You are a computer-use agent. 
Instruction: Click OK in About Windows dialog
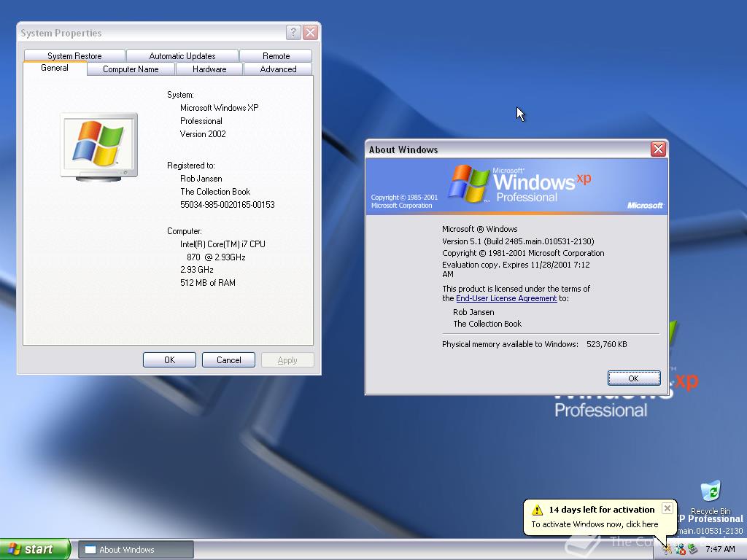click(x=634, y=378)
